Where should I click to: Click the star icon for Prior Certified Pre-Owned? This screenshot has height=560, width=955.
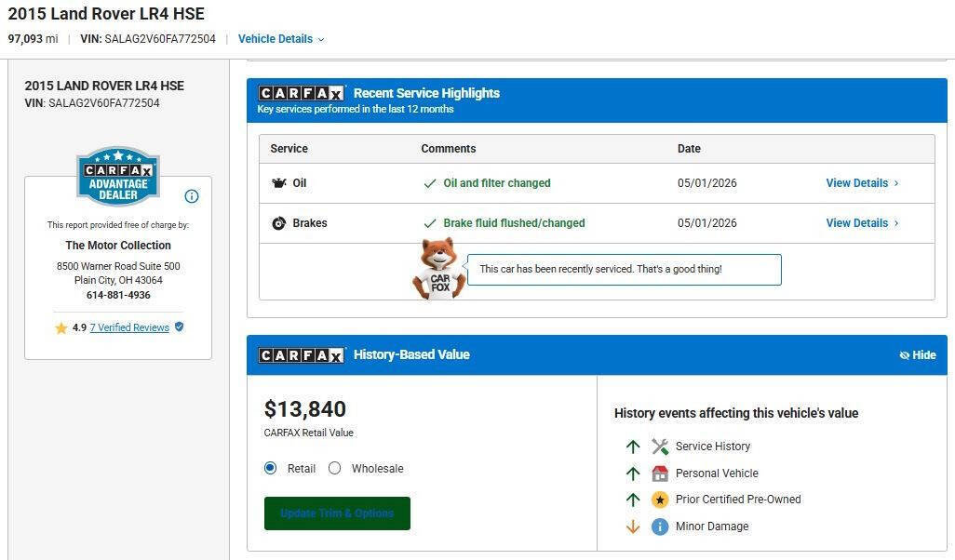660,500
